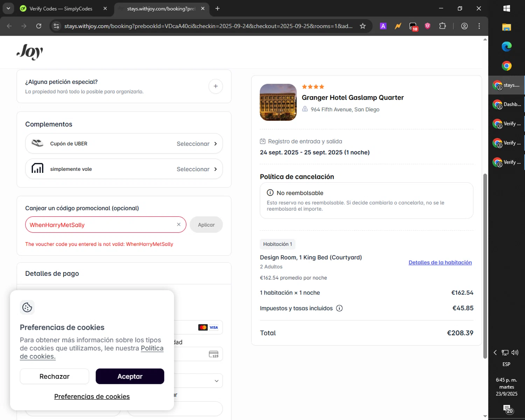This screenshot has width=525, height=420.
Task: Open the Chrome profile icon
Action: [464, 26]
